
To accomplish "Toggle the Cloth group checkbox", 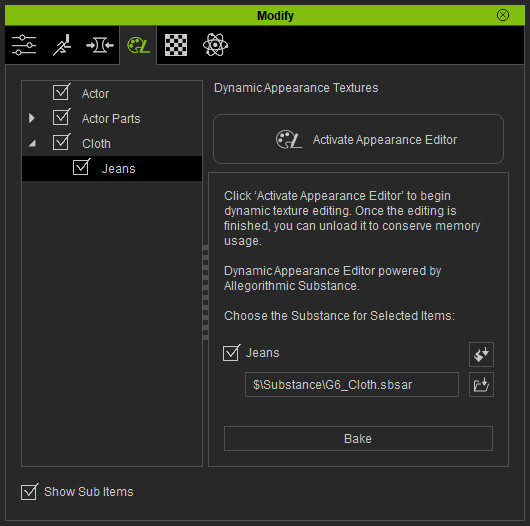I will point(62,142).
